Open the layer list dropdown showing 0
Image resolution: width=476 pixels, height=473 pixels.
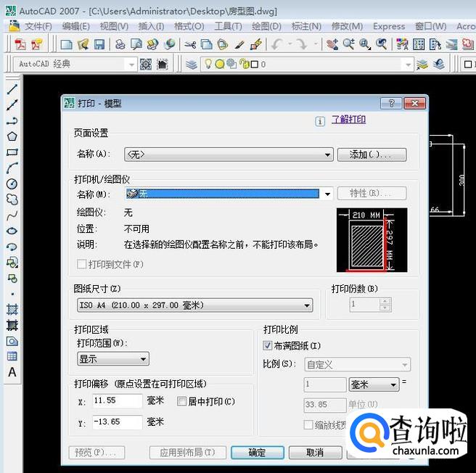(307, 65)
